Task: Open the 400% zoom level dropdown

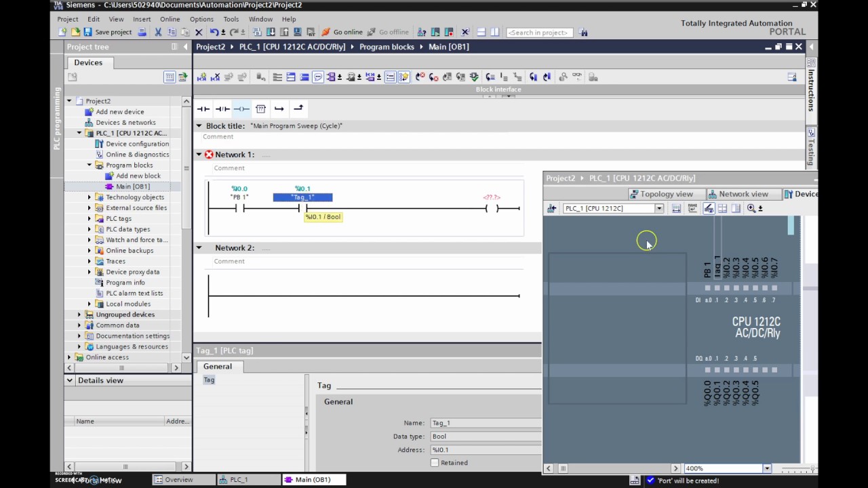Action: (x=767, y=468)
